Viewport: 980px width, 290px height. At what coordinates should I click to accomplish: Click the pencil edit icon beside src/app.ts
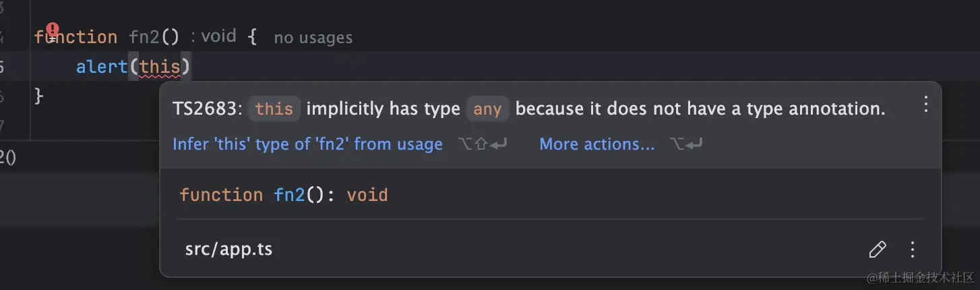[878, 250]
